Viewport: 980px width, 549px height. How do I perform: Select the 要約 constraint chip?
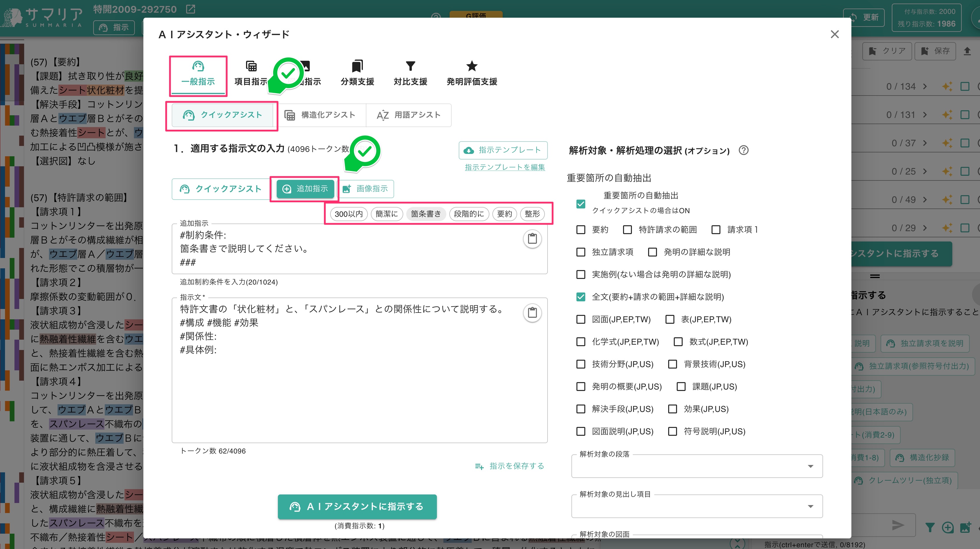504,214
